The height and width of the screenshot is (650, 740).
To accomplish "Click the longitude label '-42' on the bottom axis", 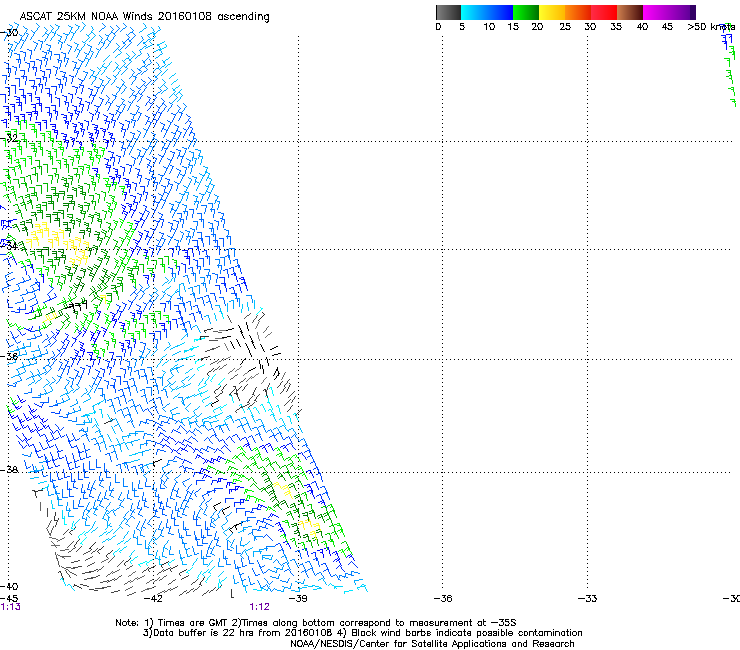I will (153, 599).
